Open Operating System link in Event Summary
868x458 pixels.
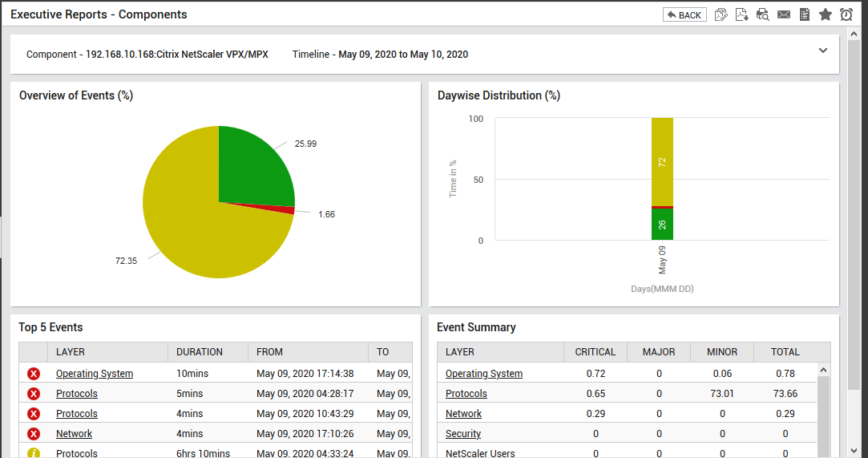click(484, 374)
